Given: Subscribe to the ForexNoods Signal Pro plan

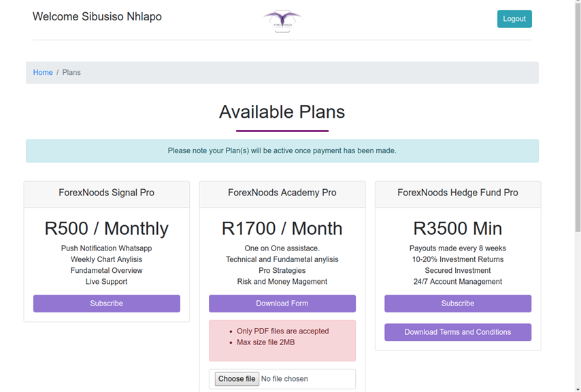Looking at the screenshot, I should (x=107, y=304).
